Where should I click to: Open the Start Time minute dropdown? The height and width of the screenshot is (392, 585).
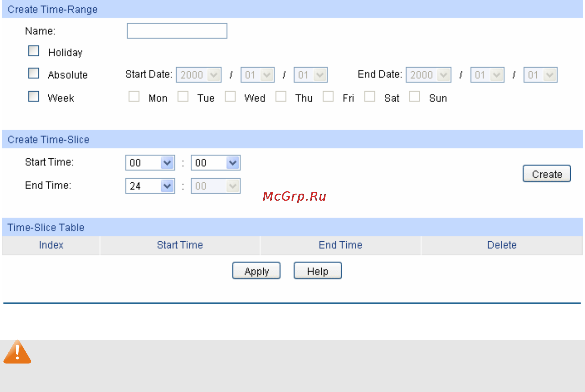click(x=216, y=163)
